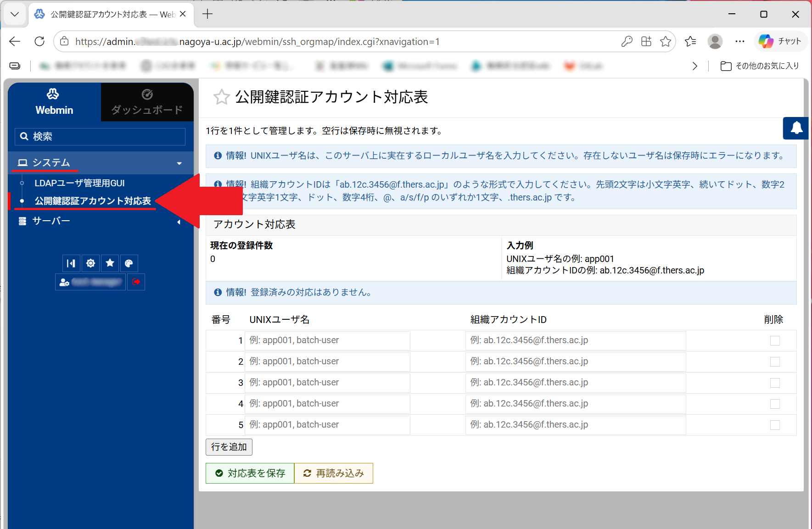The height and width of the screenshot is (529, 812).
Task: Add the page to favorites via the address bar star
Action: pyautogui.click(x=666, y=42)
